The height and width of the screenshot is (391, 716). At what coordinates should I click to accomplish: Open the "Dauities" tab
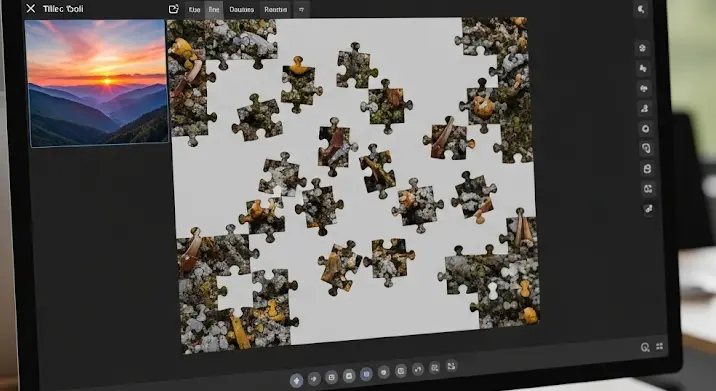click(242, 10)
